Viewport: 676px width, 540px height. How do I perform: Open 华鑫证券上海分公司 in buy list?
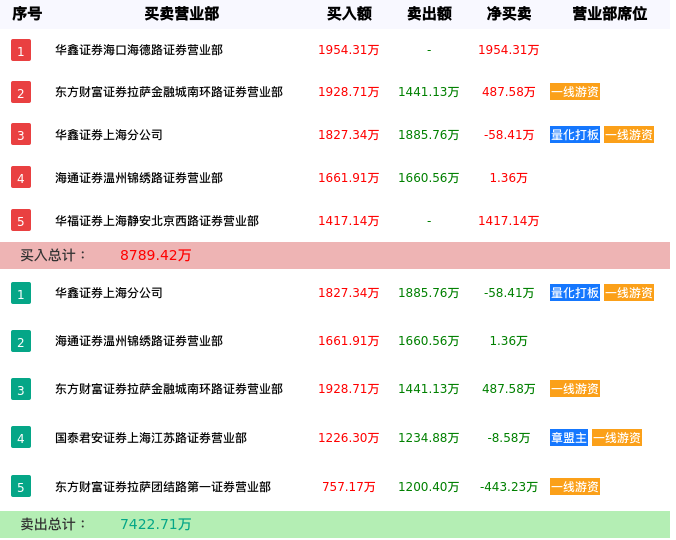[x=109, y=134]
